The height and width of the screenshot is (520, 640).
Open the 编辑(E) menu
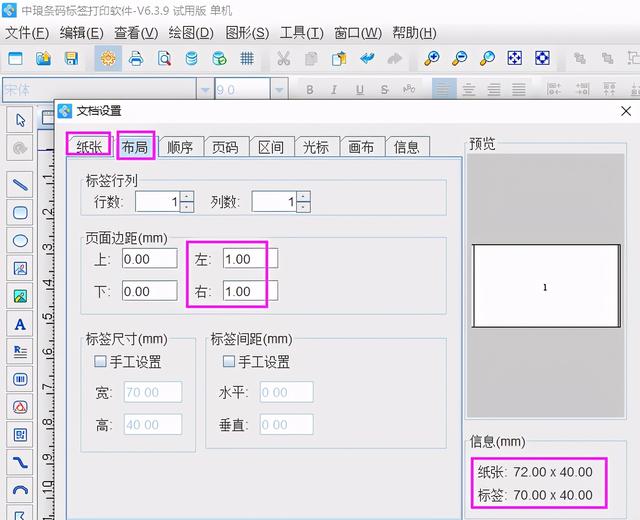82,33
